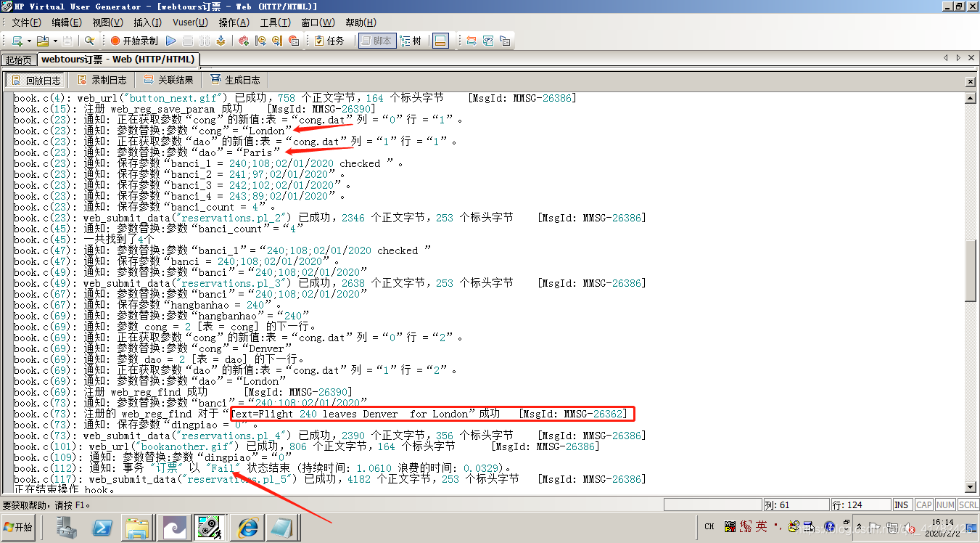Close the output log pane with X
The width and height of the screenshot is (980, 543).
tap(971, 81)
